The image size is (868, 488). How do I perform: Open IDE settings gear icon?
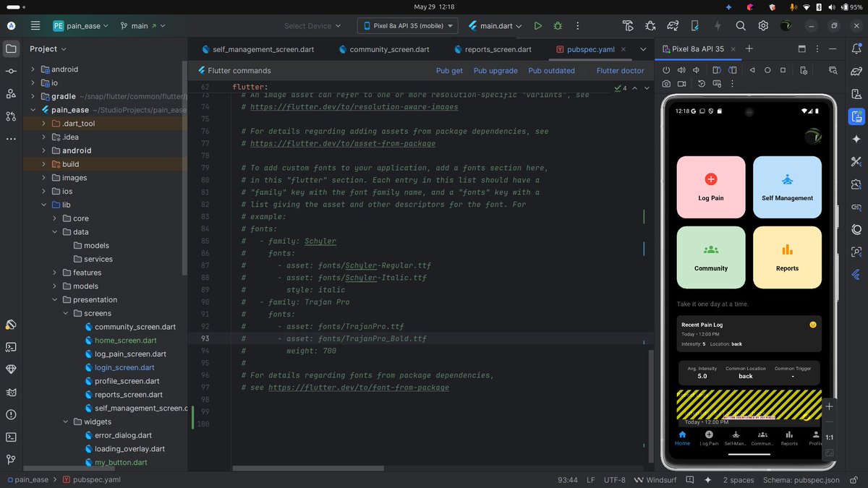click(763, 25)
